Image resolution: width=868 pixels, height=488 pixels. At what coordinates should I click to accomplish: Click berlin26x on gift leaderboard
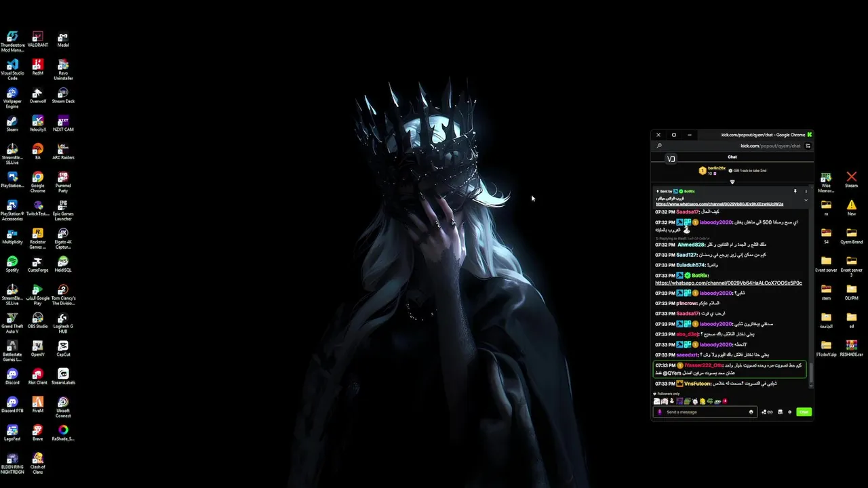(x=717, y=168)
